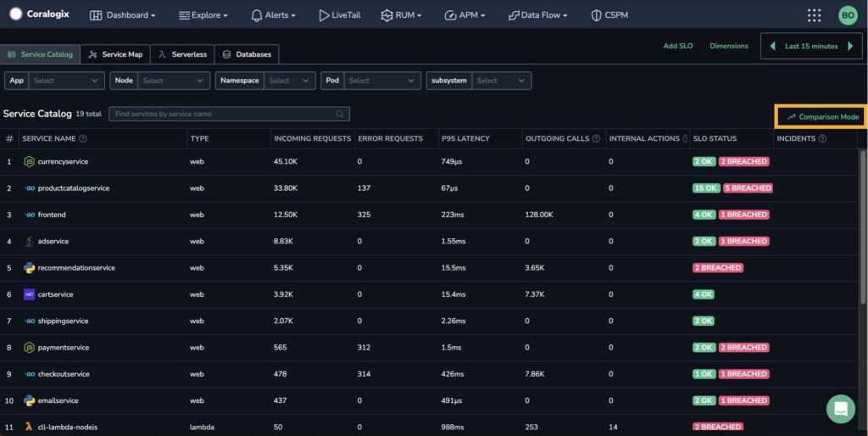Open the Explore menu
This screenshot has width=868, height=436.
(203, 15)
